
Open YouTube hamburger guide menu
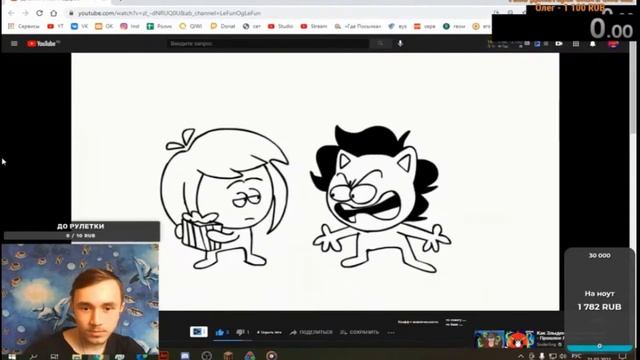(x=14, y=43)
